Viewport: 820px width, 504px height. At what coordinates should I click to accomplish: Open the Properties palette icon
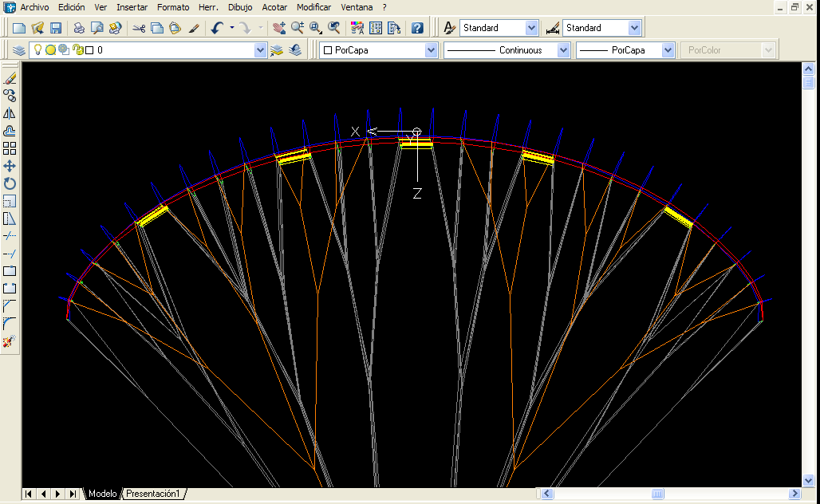(357, 28)
